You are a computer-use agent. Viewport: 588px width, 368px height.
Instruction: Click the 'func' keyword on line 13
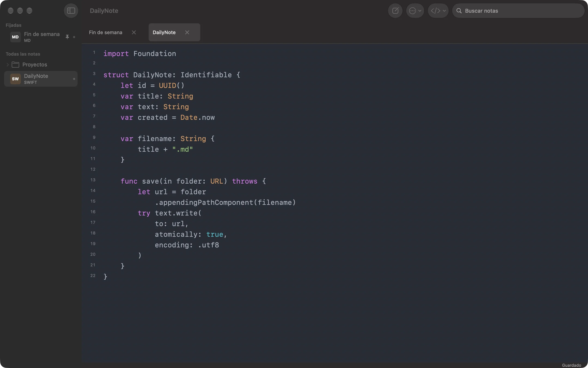[x=129, y=181]
